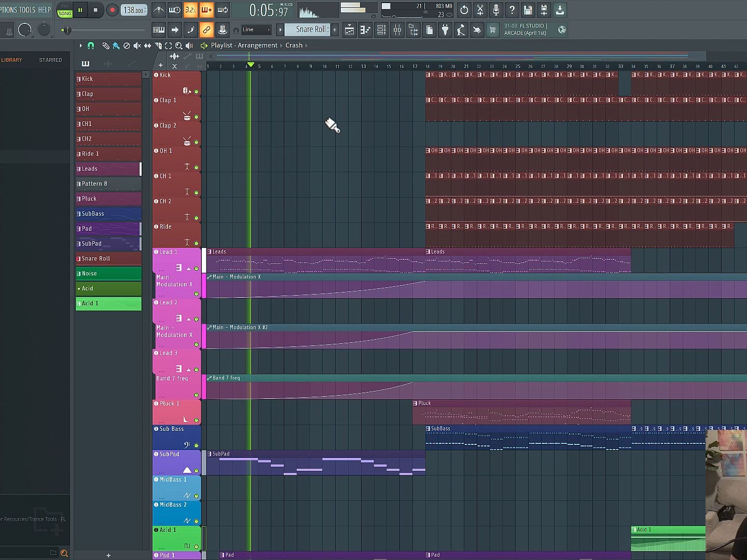
Task: Collapse the Lead 1 track group arrow
Action: click(189, 269)
